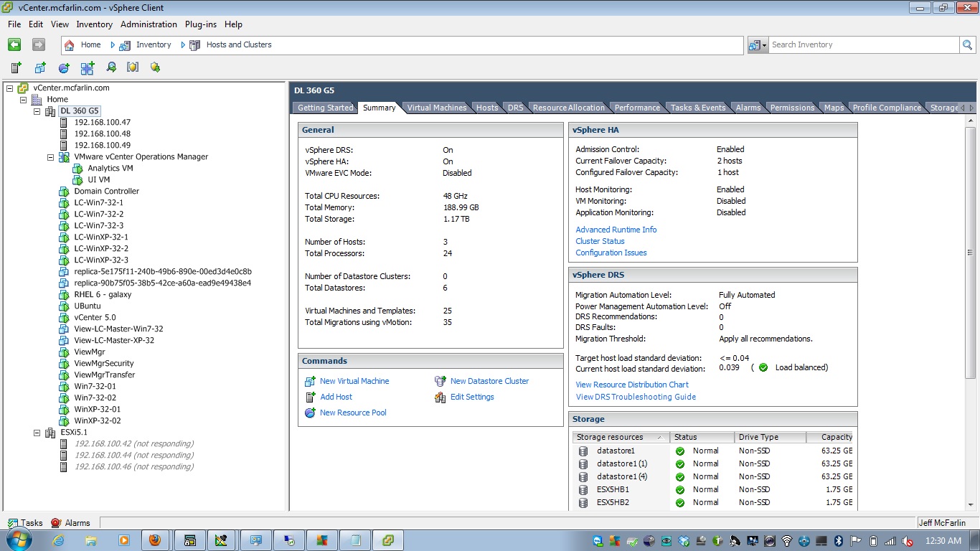This screenshot has height=551, width=980.
Task: Click the Windows Start orb
Action: pyautogui.click(x=19, y=540)
